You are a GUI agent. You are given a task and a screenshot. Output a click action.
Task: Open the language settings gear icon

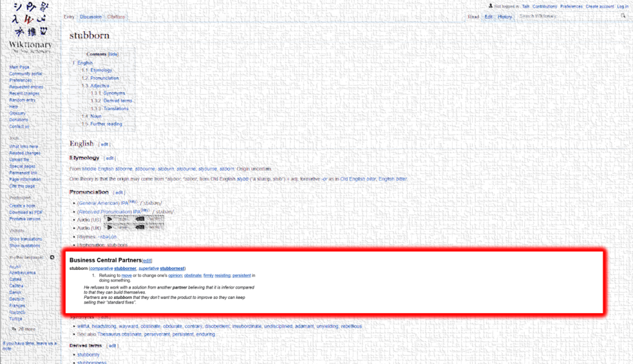(x=52, y=257)
